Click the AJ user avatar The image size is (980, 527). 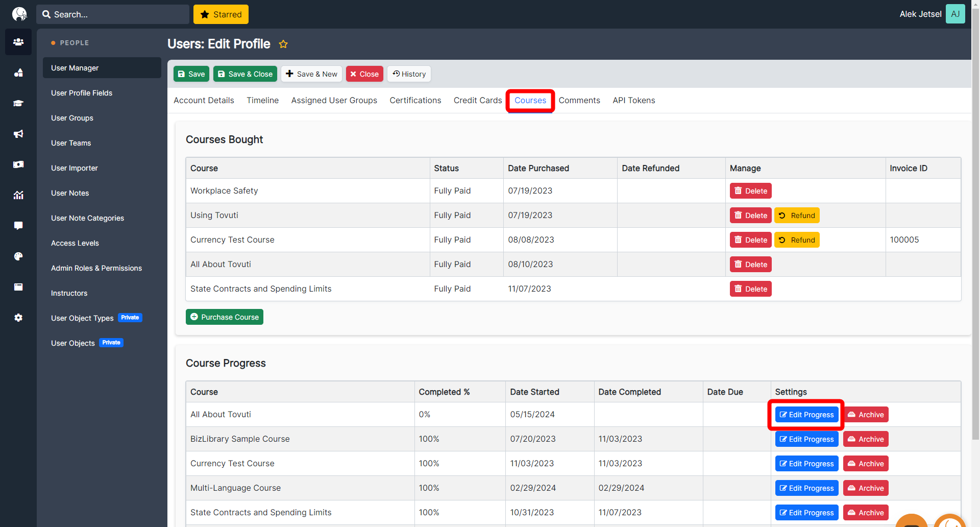click(955, 14)
